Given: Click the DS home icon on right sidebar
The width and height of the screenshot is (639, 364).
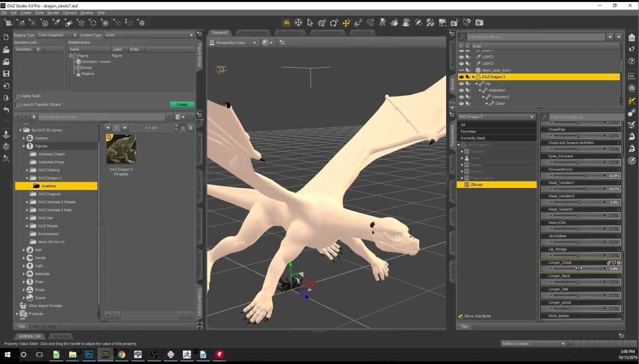Looking at the screenshot, I should [632, 37].
